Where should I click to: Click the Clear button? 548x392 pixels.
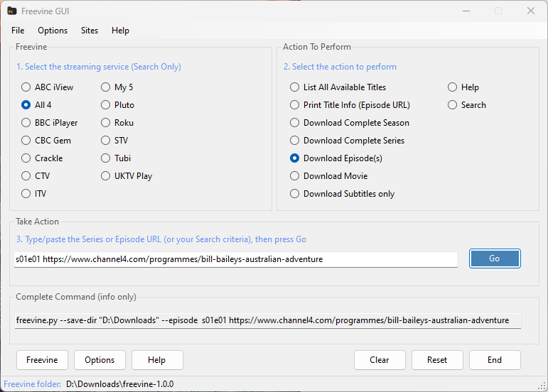(x=380, y=360)
